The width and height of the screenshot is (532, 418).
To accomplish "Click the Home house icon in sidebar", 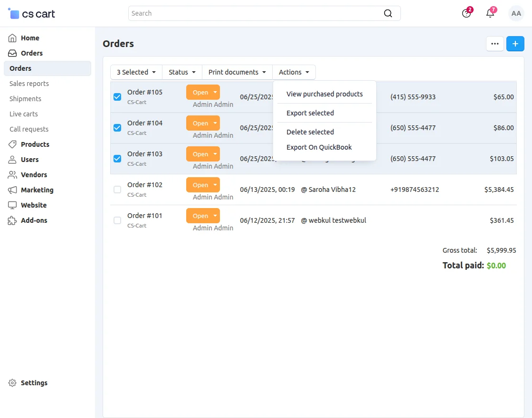I will (12, 38).
